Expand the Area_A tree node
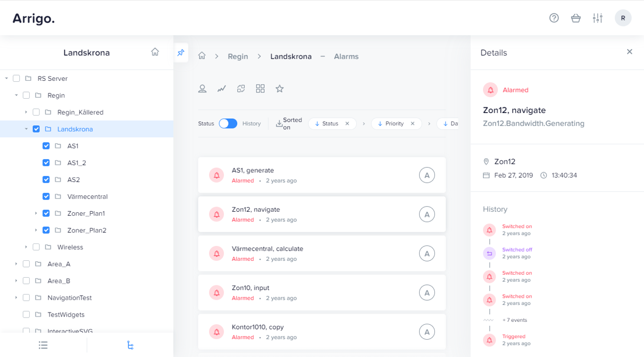644x357 pixels. (16, 264)
